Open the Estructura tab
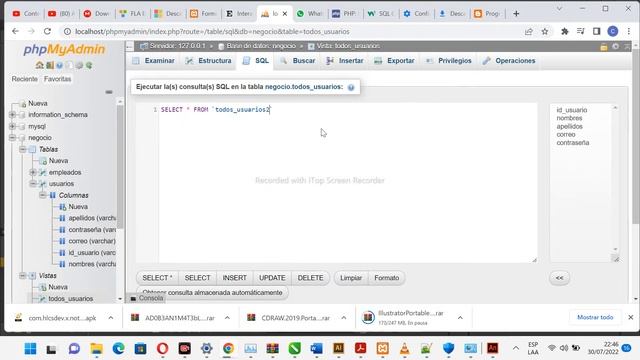 [x=208, y=61]
